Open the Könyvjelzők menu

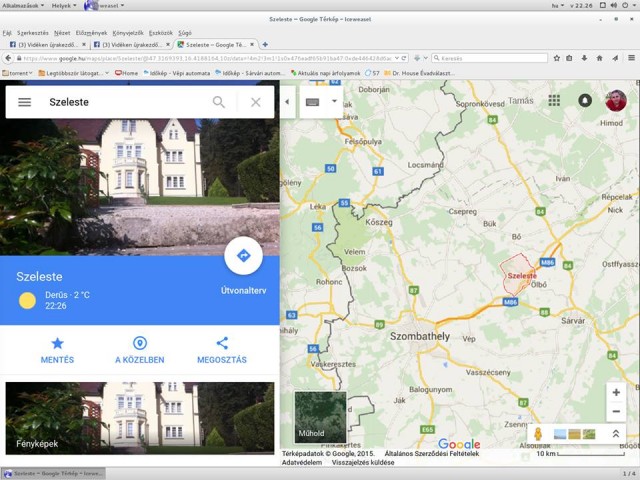click(128, 33)
